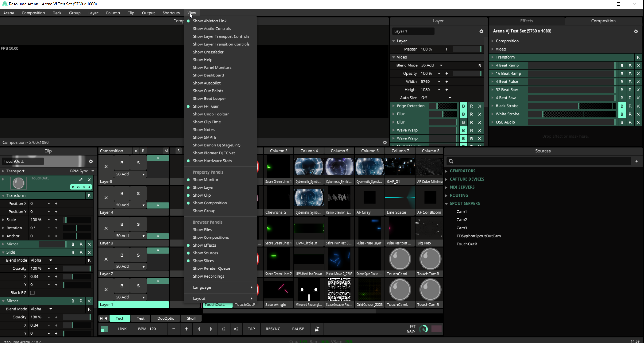Open Layer 1 panel gear settings
This screenshot has height=343, width=644.
(481, 31)
